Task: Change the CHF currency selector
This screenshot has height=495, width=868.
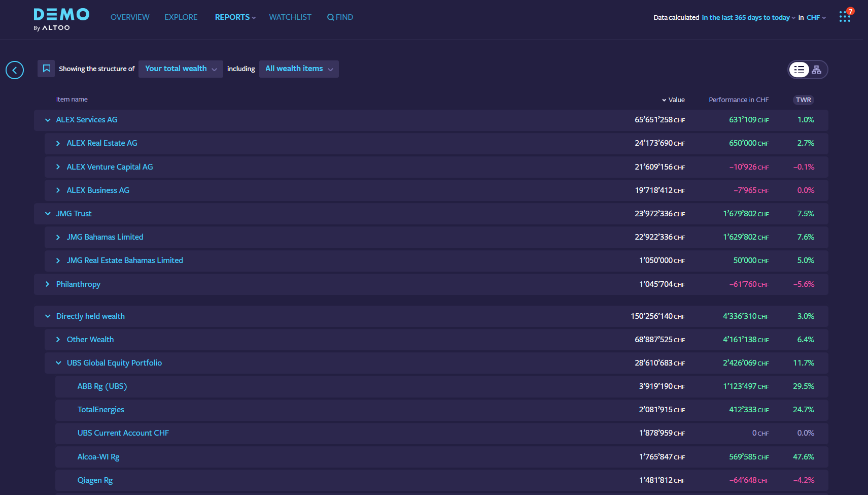Action: tap(816, 17)
